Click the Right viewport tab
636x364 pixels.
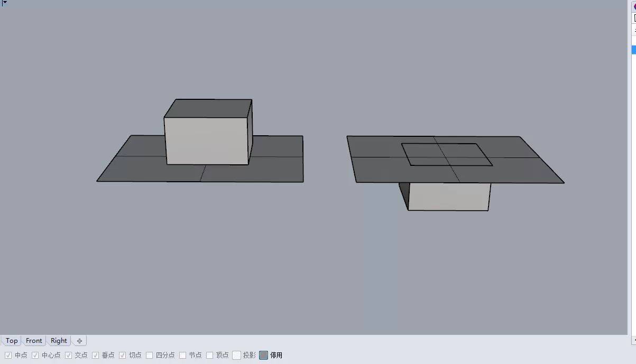(58, 340)
